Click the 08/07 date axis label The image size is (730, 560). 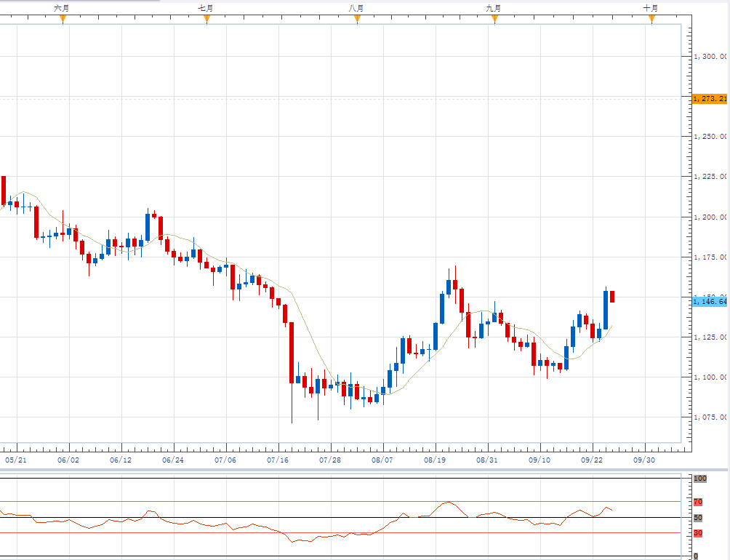[x=382, y=460]
